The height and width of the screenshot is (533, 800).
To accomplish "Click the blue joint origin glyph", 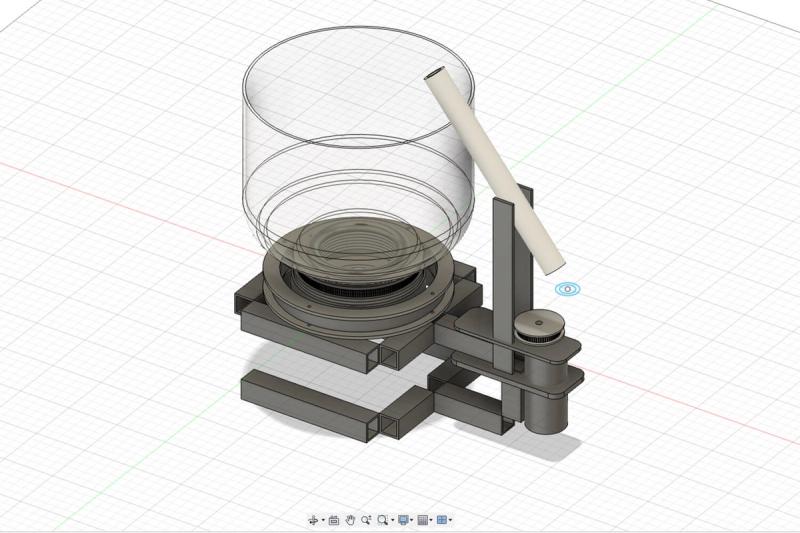I will coord(567,289).
